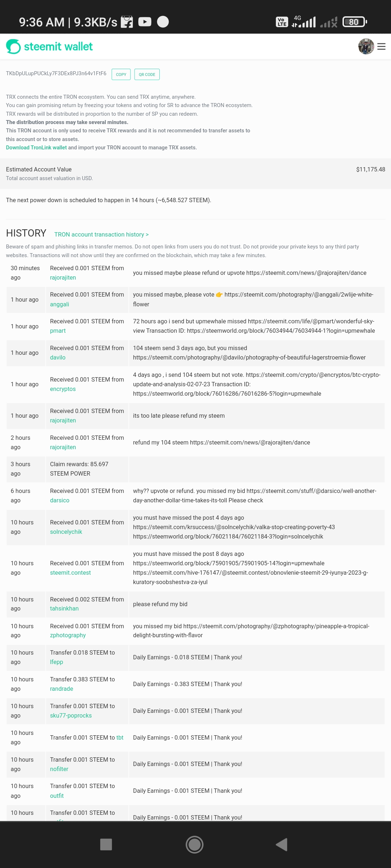This screenshot has width=391, height=868.
Task: Visit the pmart sender profile
Action: (58, 331)
